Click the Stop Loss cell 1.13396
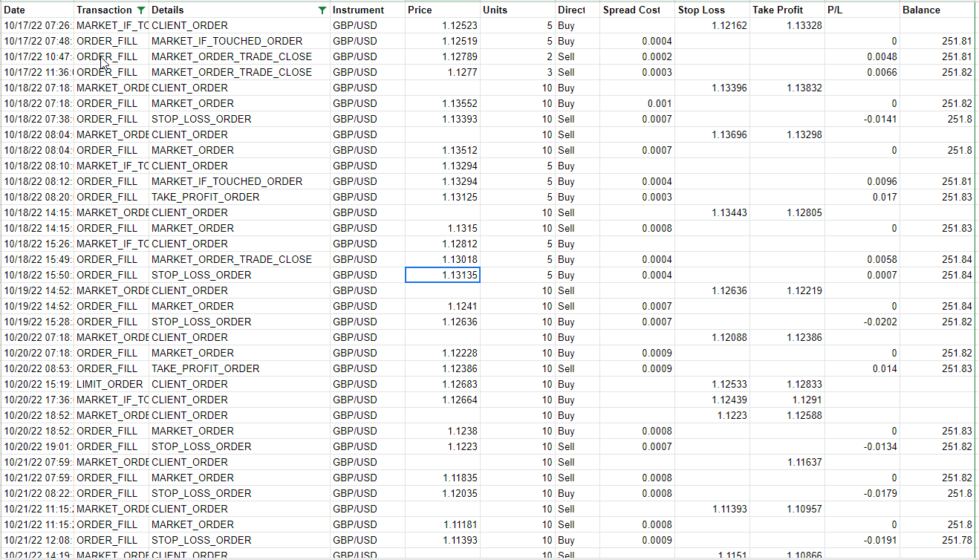This screenshot has width=979, height=560. [x=712, y=88]
